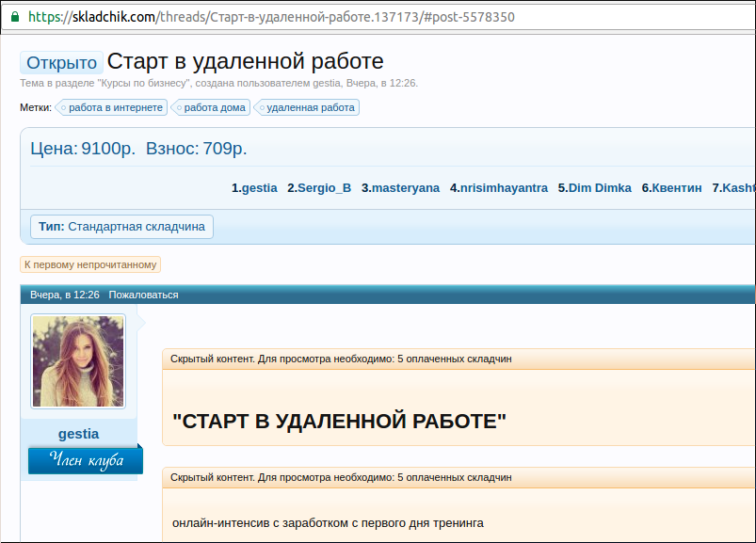Open participant Dim Dimka profile
Viewport: 756px width, 543px height.
coord(600,188)
